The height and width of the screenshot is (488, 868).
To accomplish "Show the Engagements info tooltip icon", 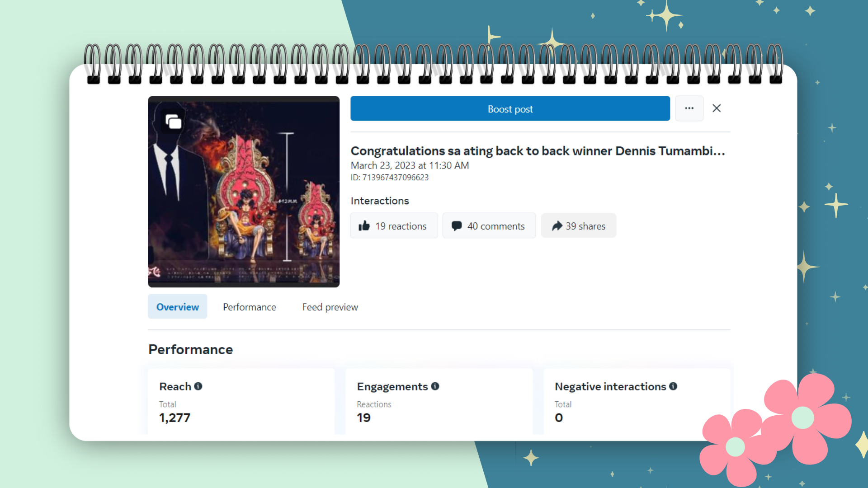I will point(435,386).
